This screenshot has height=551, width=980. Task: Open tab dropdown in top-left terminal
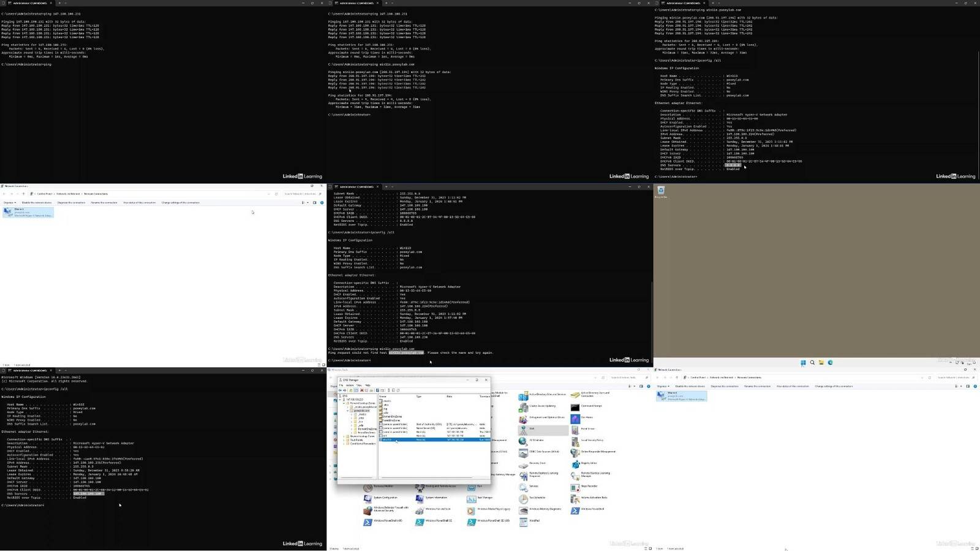coord(66,3)
